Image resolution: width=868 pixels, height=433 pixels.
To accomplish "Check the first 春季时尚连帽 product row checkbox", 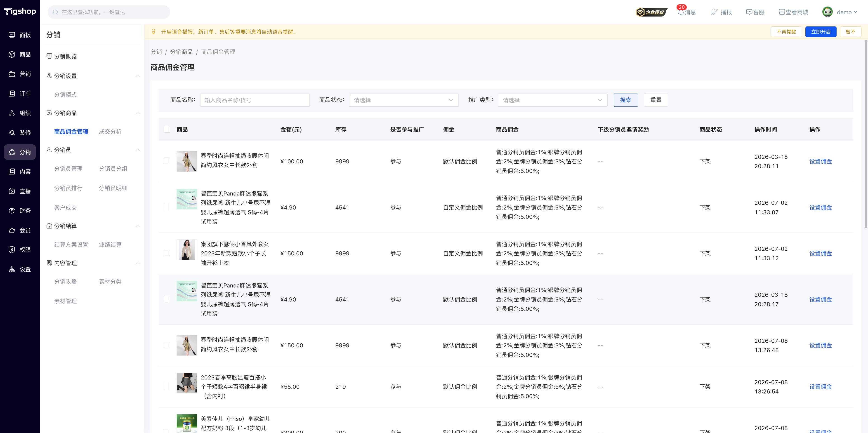I will click(x=167, y=161).
